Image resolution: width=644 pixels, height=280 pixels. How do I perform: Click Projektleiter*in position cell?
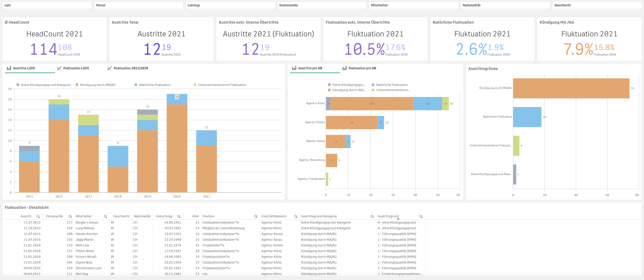point(213,245)
